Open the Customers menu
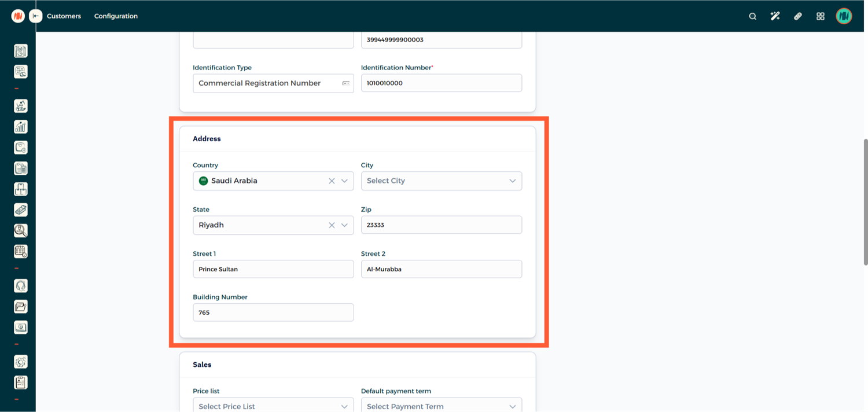Image resolution: width=868 pixels, height=412 pixels. [64, 16]
